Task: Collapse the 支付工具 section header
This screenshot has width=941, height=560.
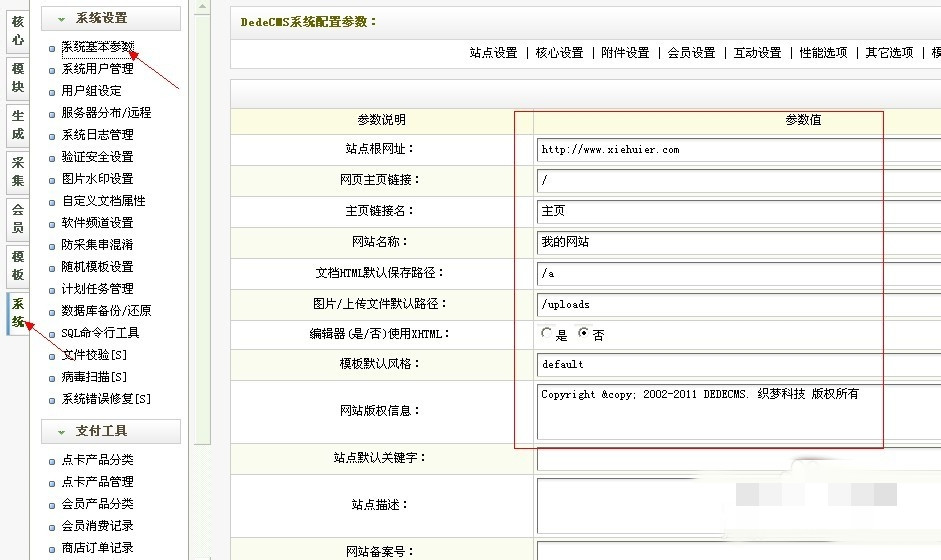Action: coord(110,431)
